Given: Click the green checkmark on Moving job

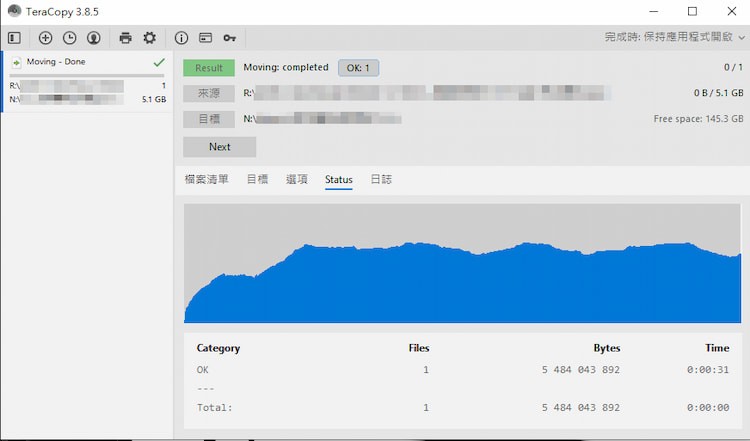Looking at the screenshot, I should tap(159, 62).
